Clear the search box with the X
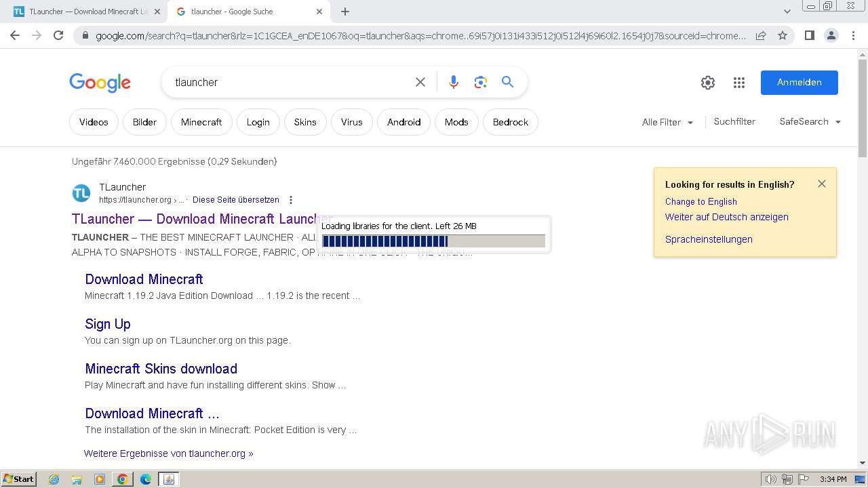Viewport: 868px width, 488px height. click(x=420, y=82)
